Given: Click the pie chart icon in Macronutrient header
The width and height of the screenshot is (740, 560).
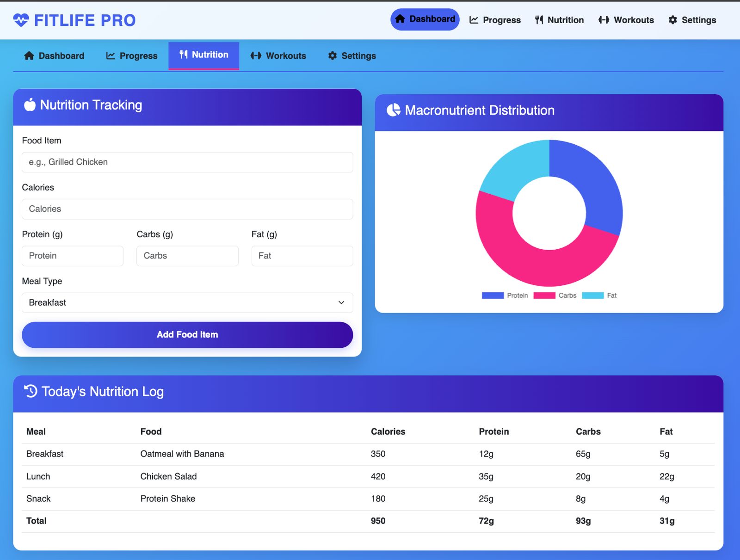Looking at the screenshot, I should tap(394, 110).
